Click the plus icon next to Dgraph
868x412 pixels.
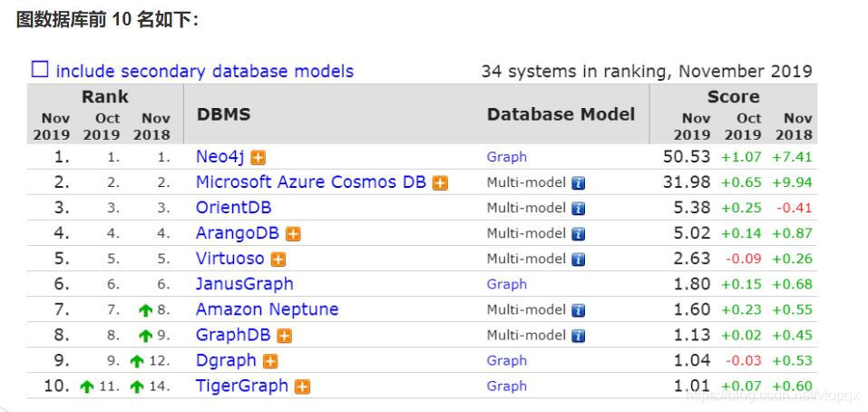pyautogui.click(x=270, y=361)
